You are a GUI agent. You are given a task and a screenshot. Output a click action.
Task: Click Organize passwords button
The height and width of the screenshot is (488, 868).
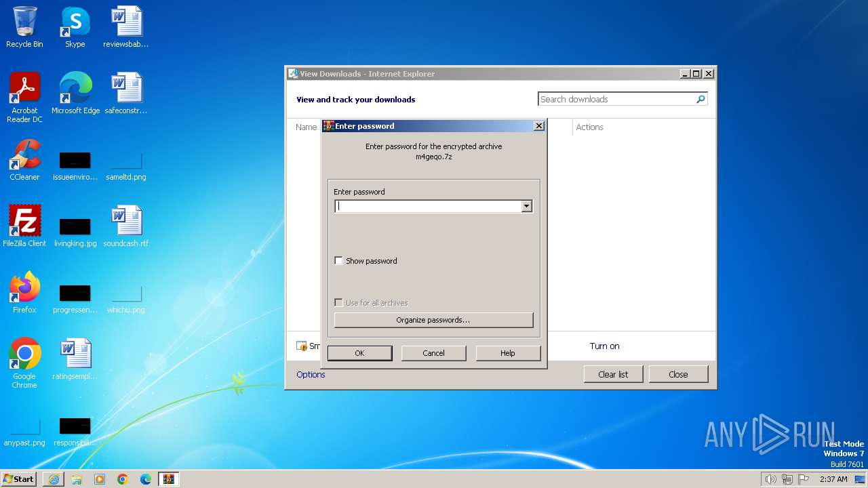click(433, 320)
